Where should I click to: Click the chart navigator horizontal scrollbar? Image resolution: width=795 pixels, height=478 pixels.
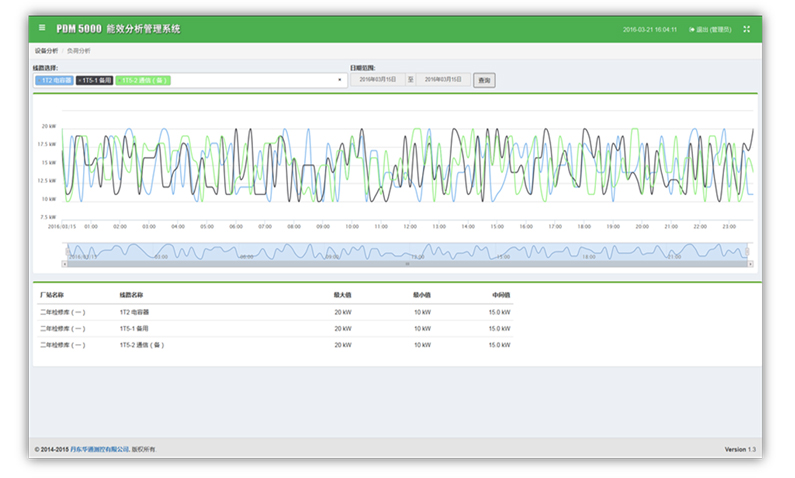(407, 264)
